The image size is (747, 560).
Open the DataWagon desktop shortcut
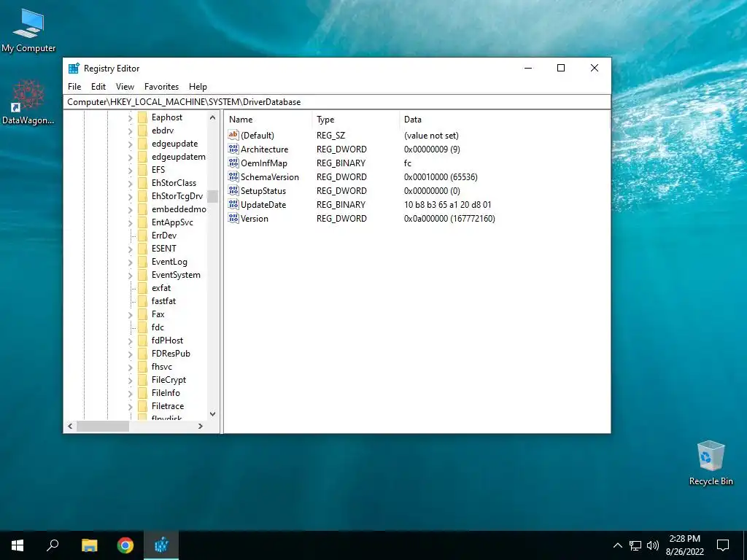(x=28, y=102)
